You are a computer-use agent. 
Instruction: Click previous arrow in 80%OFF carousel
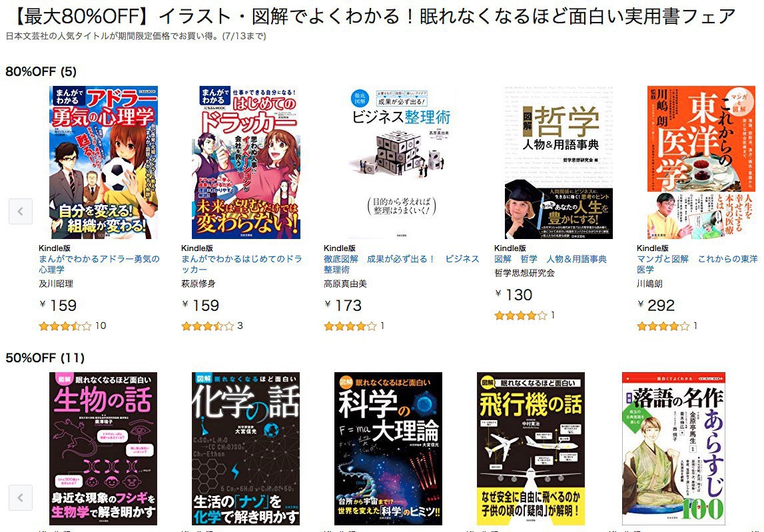tap(21, 212)
